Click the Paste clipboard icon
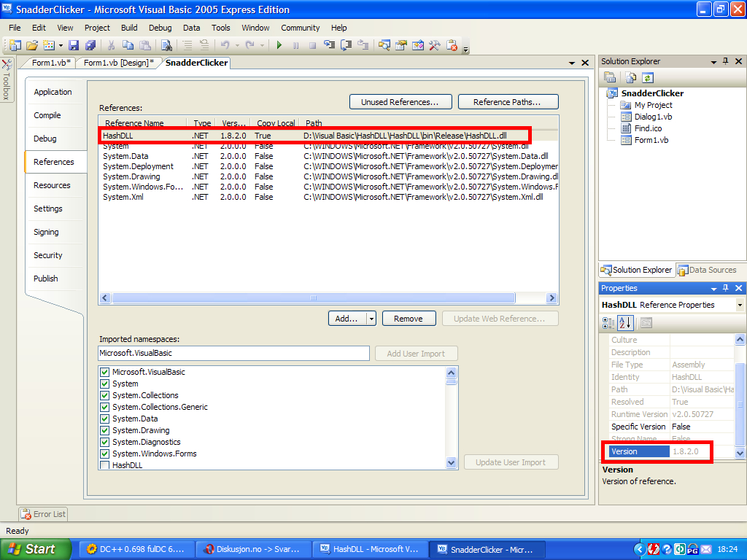Screen dimensions: 747x560 tap(145, 45)
